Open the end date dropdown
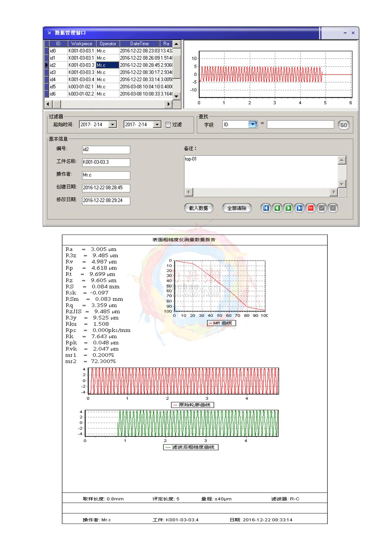 (x=157, y=125)
